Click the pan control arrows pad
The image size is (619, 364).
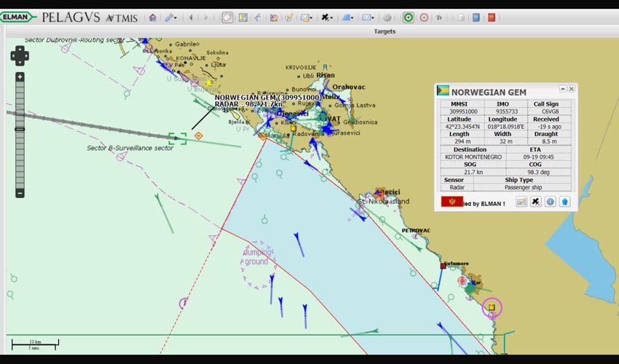coord(20,55)
